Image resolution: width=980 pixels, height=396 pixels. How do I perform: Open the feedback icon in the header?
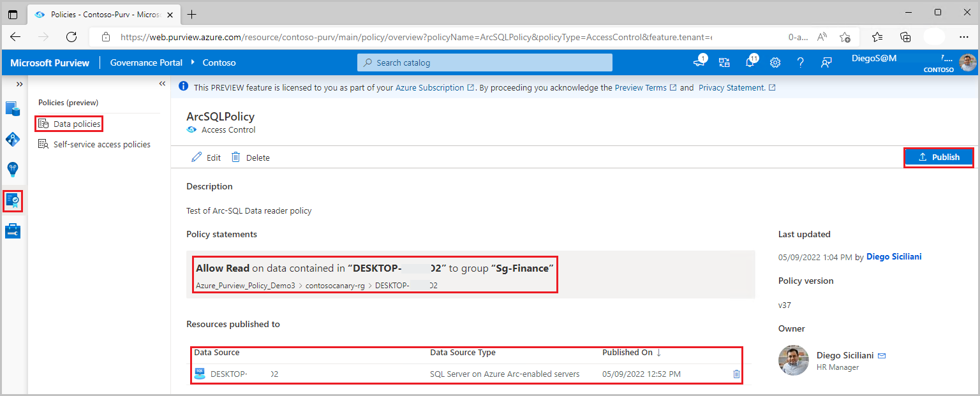[x=826, y=62]
